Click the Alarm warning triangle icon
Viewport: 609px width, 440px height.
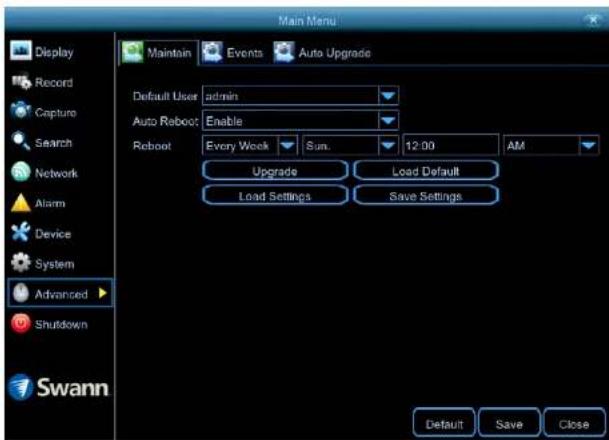tap(21, 203)
